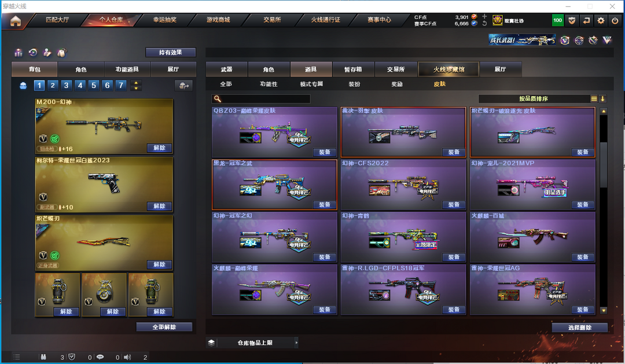
Task: Open the 幸运抽奖 tab
Action: pos(164,20)
